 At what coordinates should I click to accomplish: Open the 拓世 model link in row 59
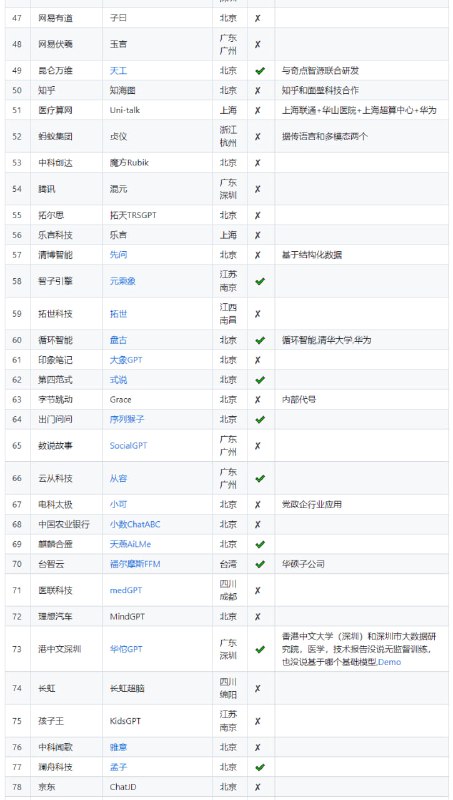pyautogui.click(x=118, y=314)
